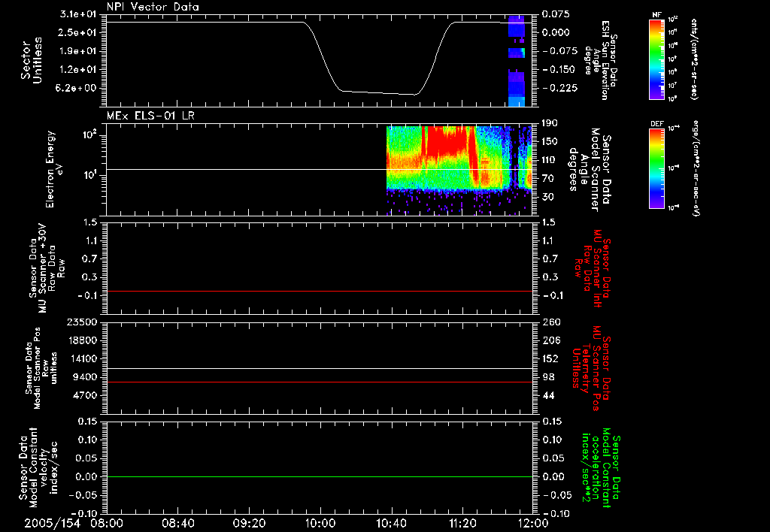
Task: Click the 10:40 time tick label
Action: [391, 523]
